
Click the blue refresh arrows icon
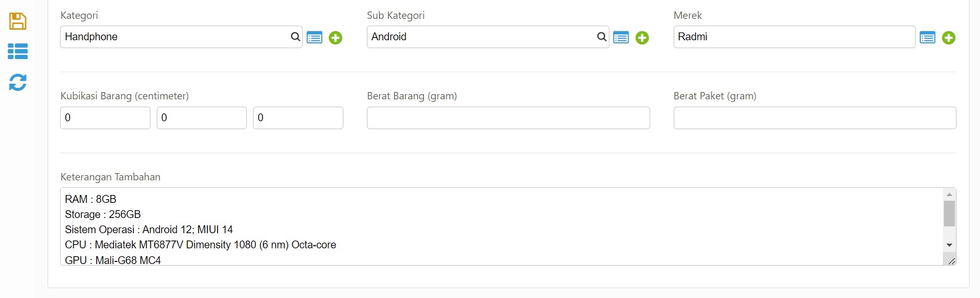pos(18,82)
